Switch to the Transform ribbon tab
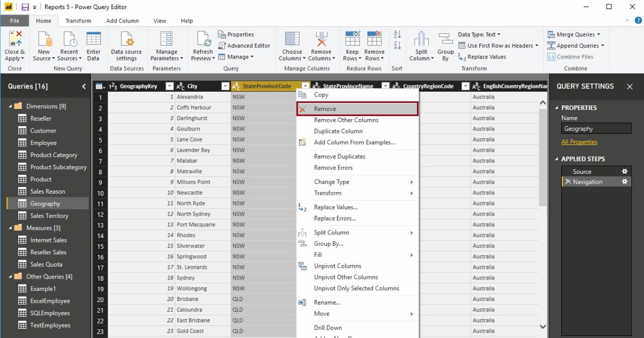 (x=78, y=20)
